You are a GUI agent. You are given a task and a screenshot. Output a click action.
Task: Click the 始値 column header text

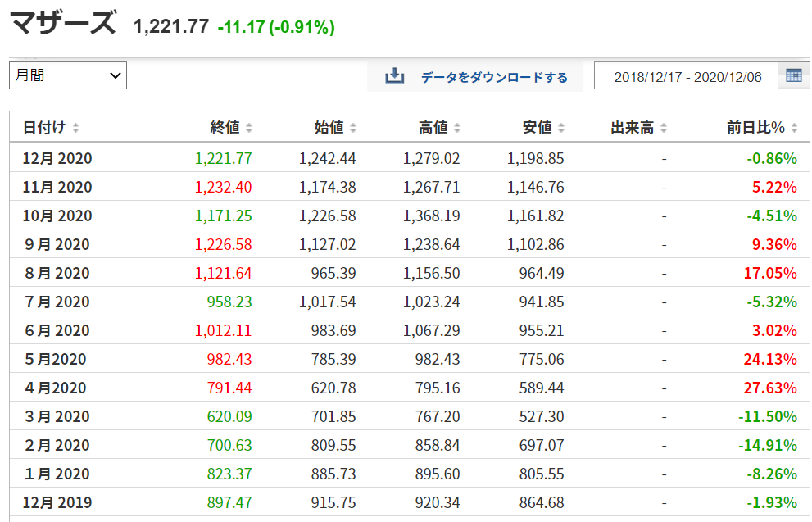[x=329, y=128]
